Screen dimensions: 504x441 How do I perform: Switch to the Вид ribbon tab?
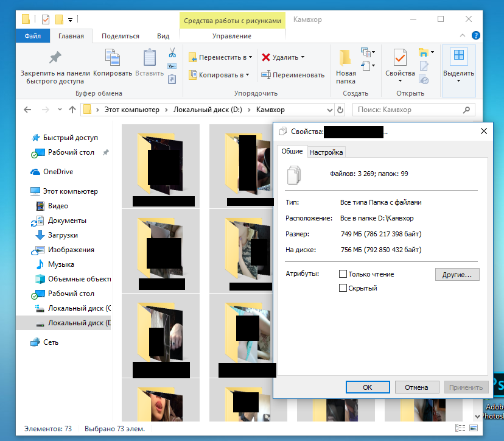pos(163,36)
